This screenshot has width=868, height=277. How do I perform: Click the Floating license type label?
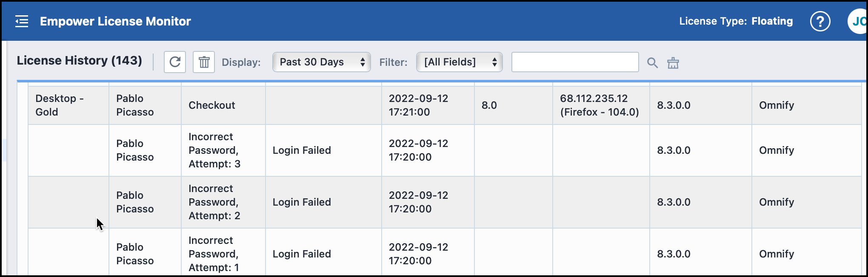click(772, 21)
